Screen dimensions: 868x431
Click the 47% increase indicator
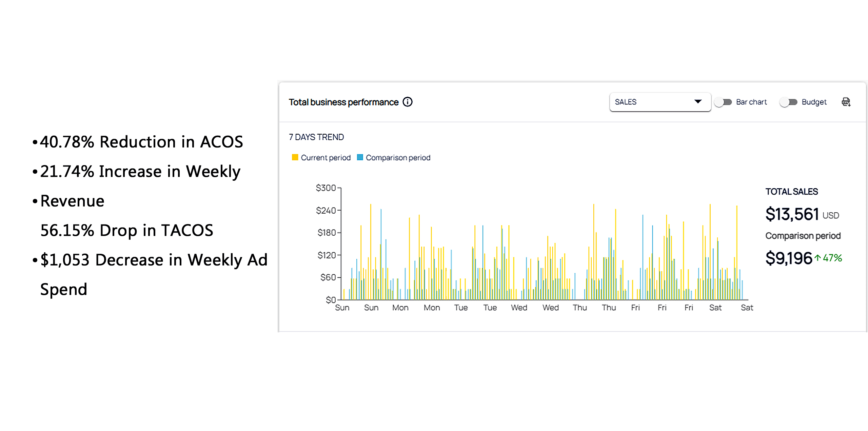tap(832, 258)
